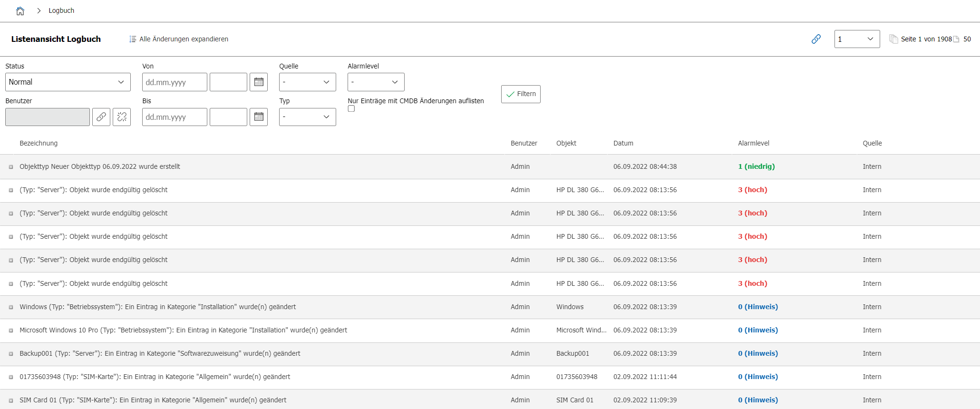Click date 06.09.2022 08:44:38
The width and height of the screenshot is (980, 409).
coord(645,166)
